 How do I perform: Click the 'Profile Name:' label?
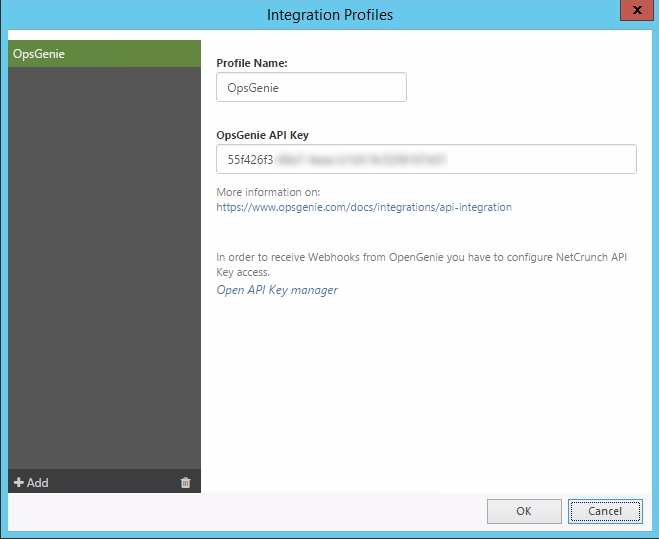point(252,63)
